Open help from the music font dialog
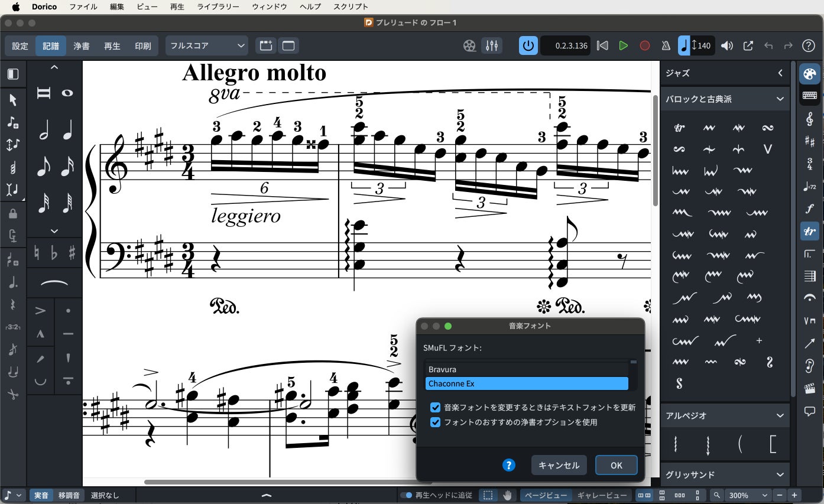The width and height of the screenshot is (824, 504). point(508,465)
